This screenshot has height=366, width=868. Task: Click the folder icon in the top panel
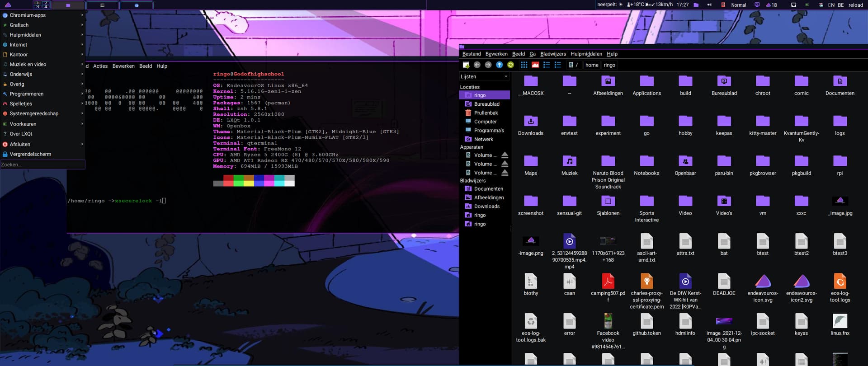tap(696, 5)
